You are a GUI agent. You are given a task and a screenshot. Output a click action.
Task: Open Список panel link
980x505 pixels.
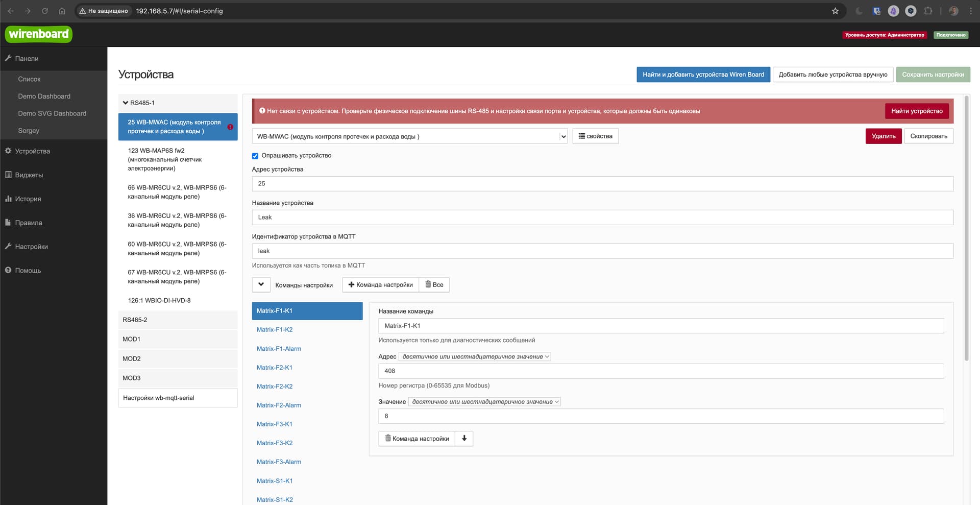tap(29, 79)
